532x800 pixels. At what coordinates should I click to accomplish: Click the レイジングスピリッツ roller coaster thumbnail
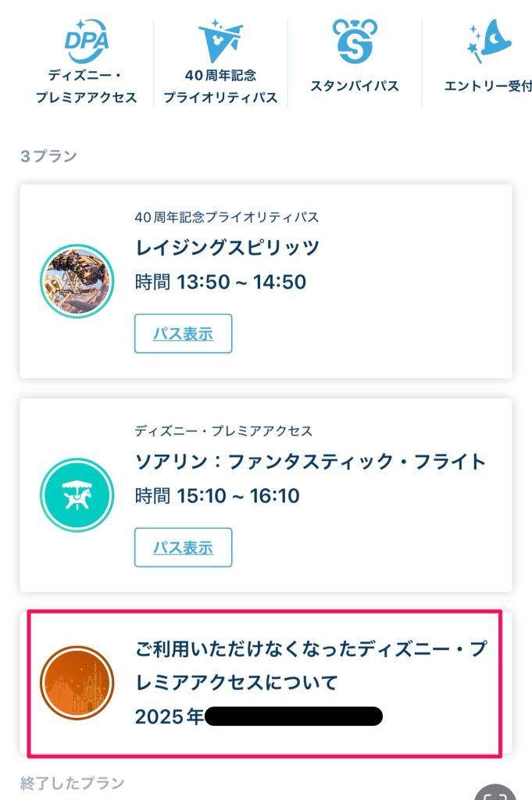coord(77,281)
